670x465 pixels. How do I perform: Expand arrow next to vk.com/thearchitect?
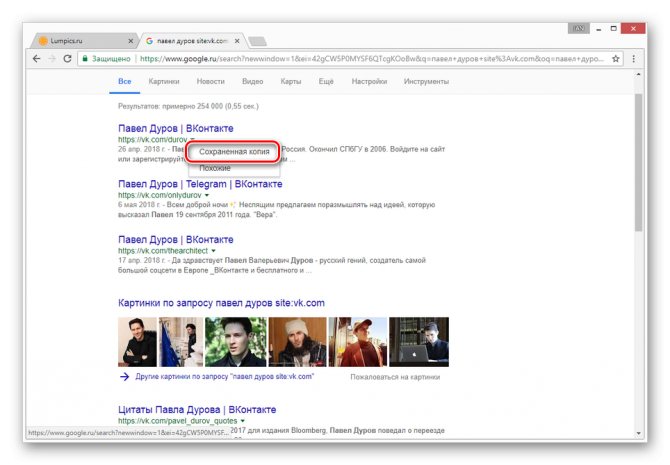coord(213,251)
